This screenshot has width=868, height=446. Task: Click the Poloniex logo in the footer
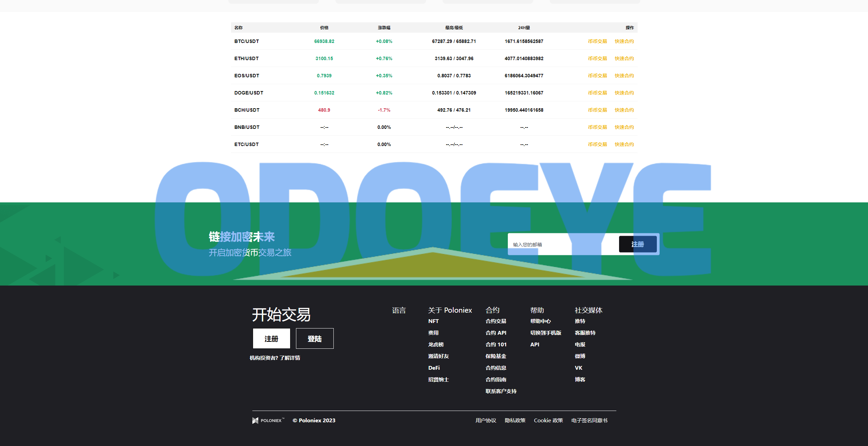(269, 420)
